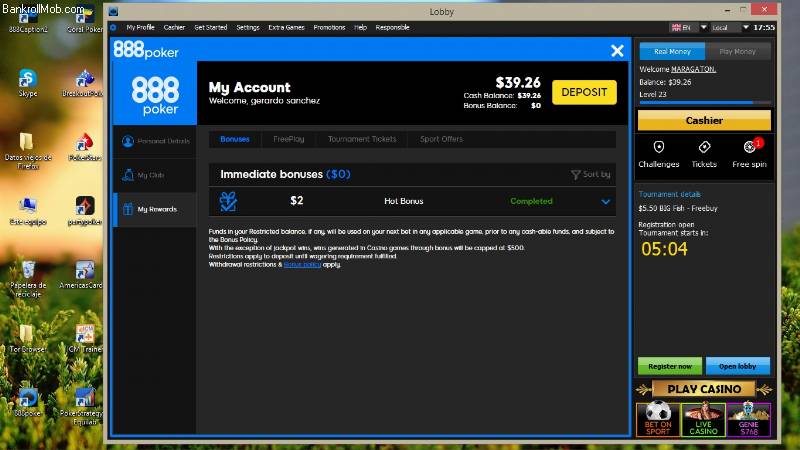
Task: Click the yellow DEPOSIT button
Action: [x=584, y=92]
